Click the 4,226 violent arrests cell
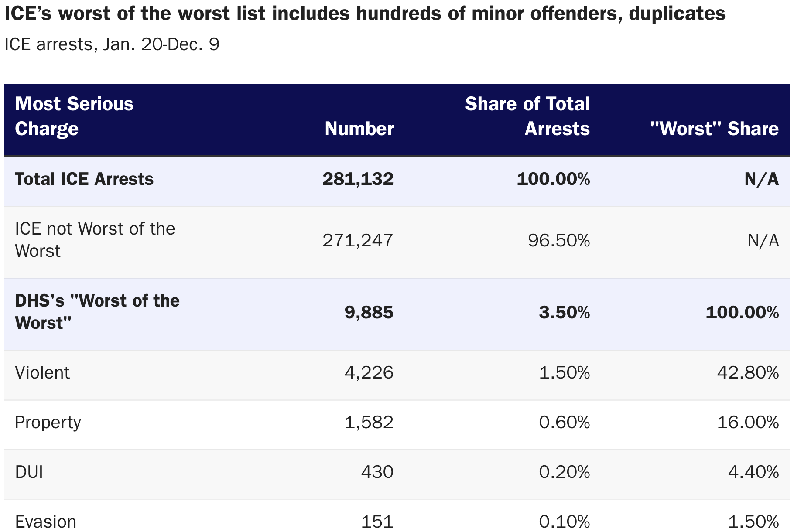 tap(369, 373)
